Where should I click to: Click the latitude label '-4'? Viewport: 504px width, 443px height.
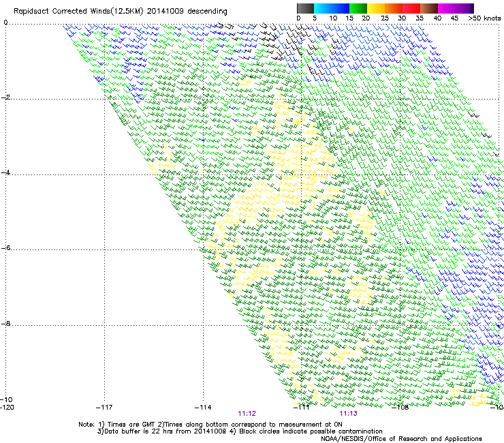[5, 172]
